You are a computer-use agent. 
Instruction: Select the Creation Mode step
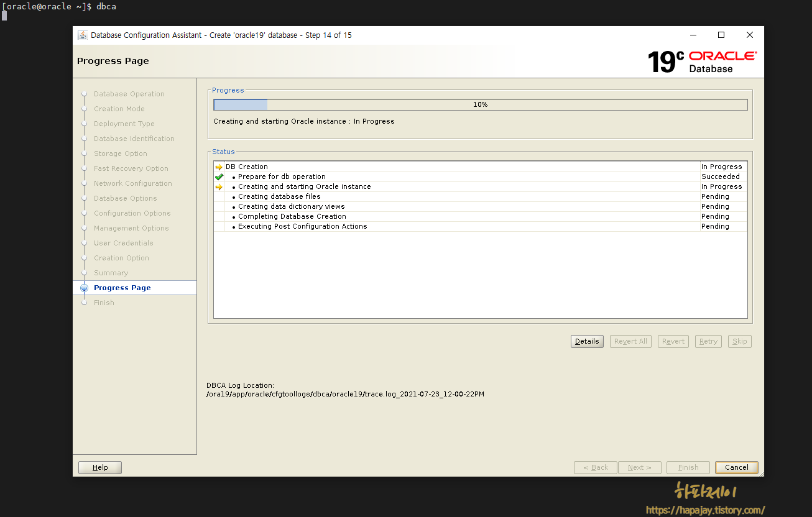tap(119, 109)
